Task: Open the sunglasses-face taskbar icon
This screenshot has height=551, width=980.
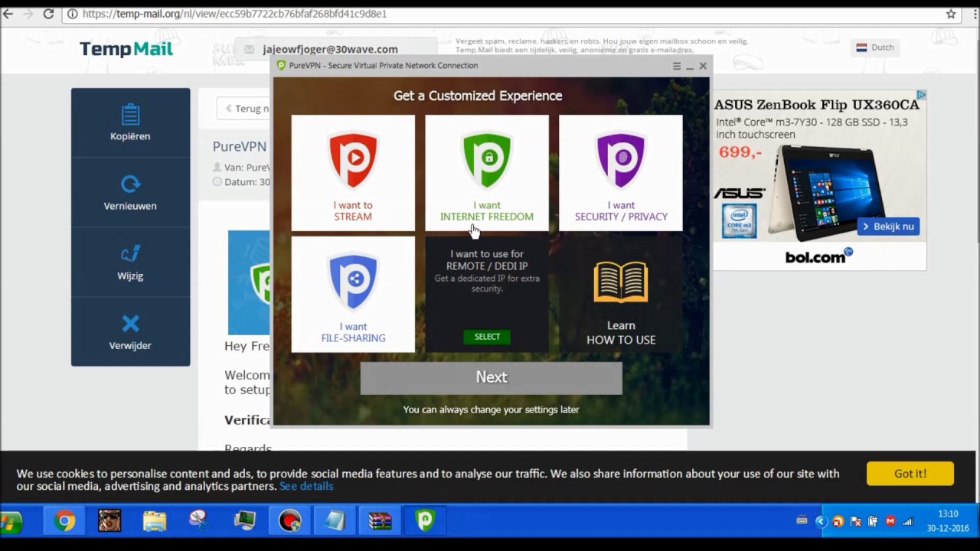Action: click(x=109, y=521)
